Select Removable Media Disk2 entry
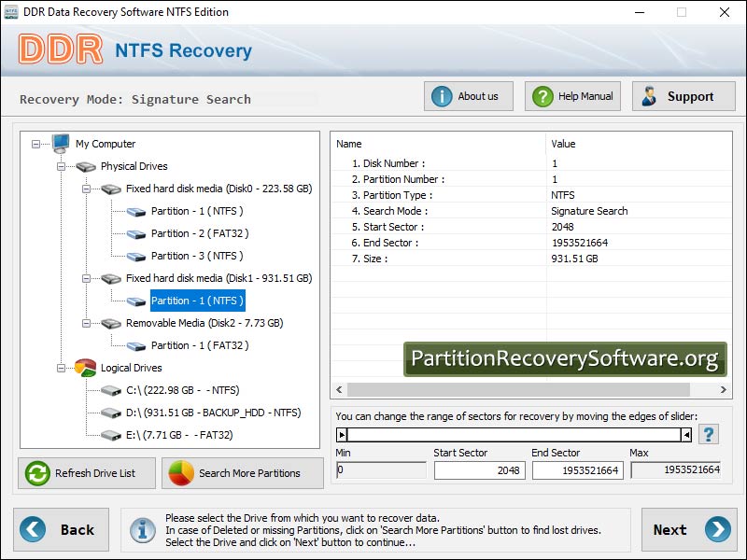This screenshot has width=747, height=560. point(204,323)
